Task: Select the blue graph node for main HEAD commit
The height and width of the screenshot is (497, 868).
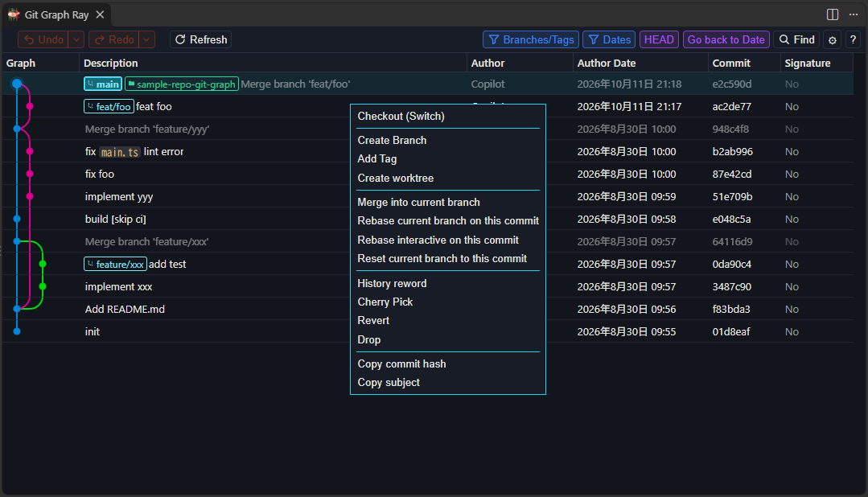Action: tap(17, 84)
